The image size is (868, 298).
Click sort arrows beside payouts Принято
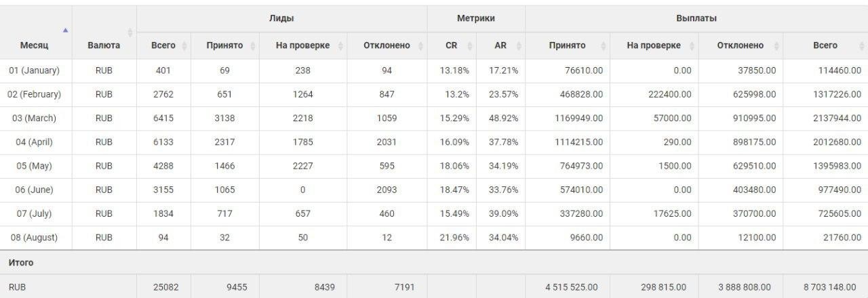[602, 45]
